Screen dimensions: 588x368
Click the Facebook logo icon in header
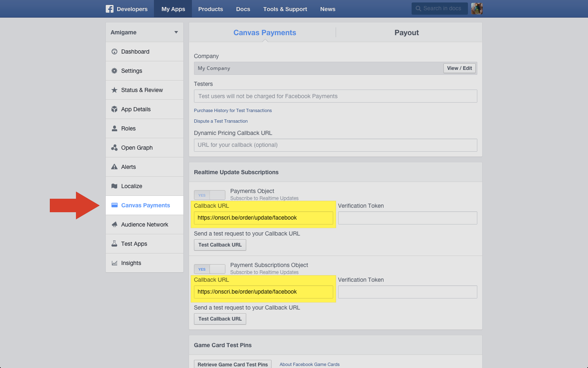tap(109, 9)
